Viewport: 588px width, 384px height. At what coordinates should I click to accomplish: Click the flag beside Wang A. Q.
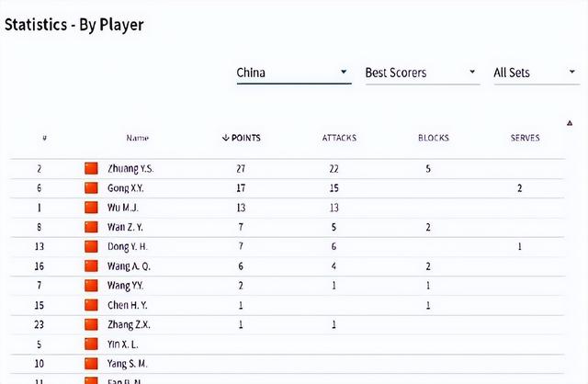(91, 265)
